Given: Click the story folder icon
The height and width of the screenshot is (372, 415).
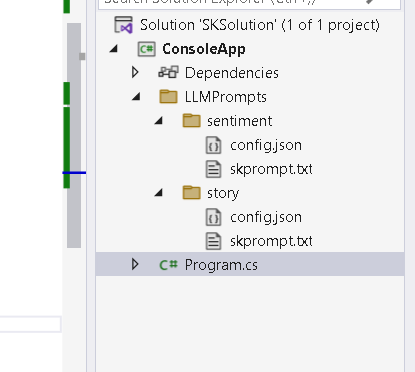Looking at the screenshot, I should [x=192, y=193].
